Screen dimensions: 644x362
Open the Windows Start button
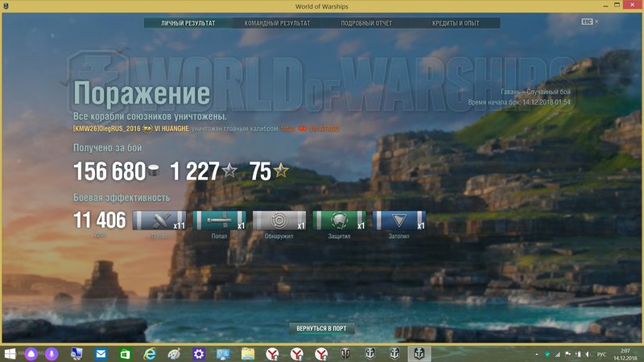(x=10, y=354)
